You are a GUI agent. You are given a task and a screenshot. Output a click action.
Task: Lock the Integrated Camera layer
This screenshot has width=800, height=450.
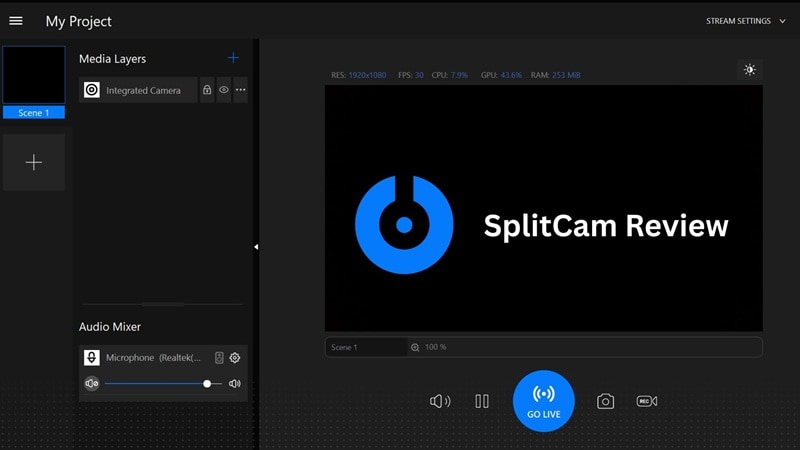click(x=207, y=90)
